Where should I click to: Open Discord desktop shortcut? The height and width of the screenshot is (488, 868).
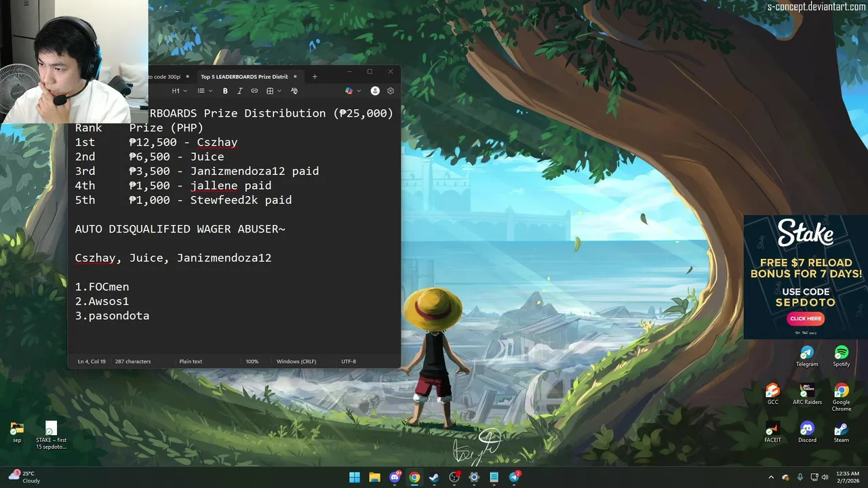point(807,432)
